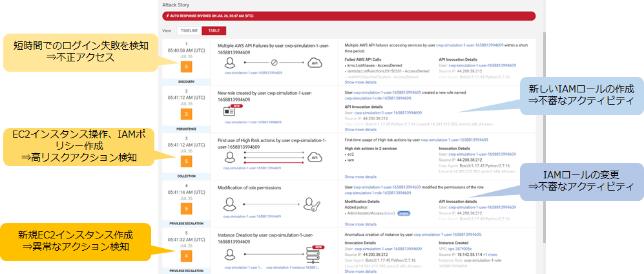This screenshot has width=644, height=274.
Task: Open user link under role permissions diagram
Action: (252, 216)
